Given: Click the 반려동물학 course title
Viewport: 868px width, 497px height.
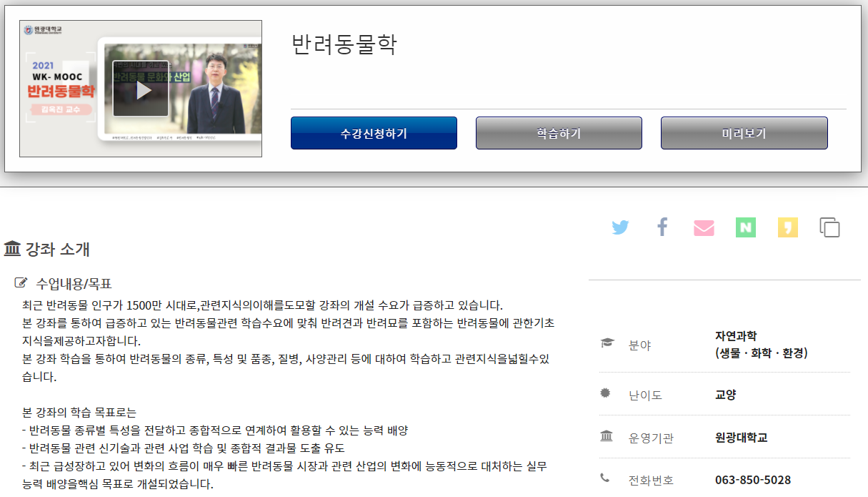Looking at the screenshot, I should (344, 44).
